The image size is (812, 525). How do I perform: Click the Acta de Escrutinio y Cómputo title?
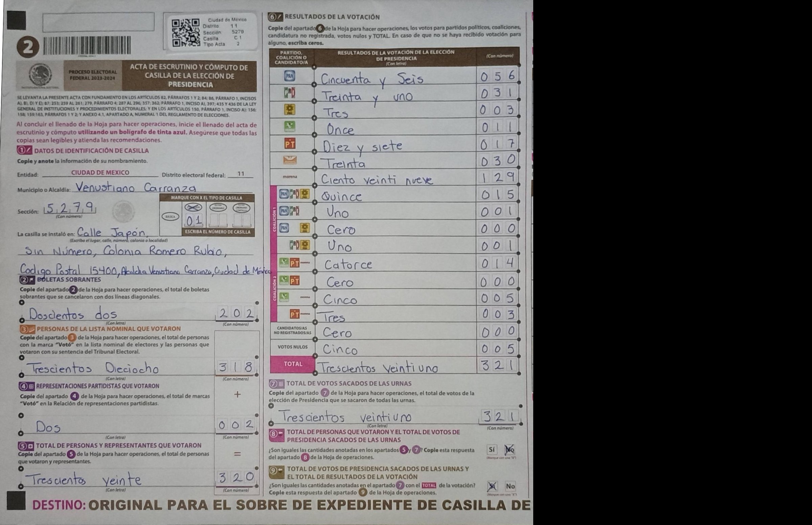point(189,76)
